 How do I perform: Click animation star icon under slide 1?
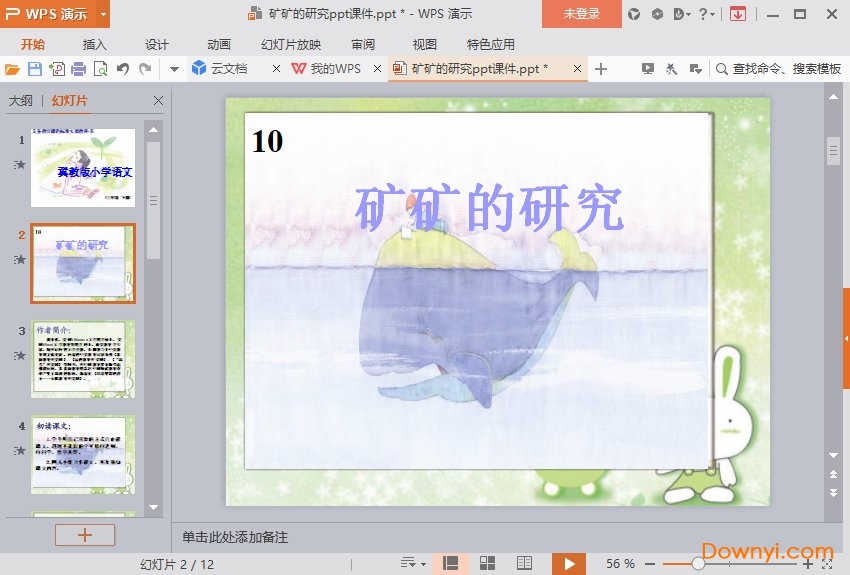[x=20, y=164]
